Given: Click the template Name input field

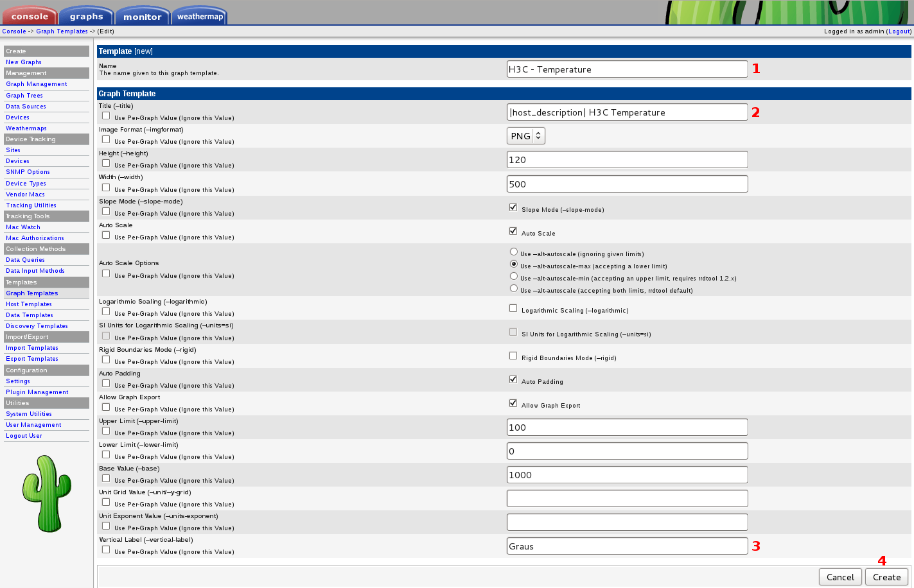Looking at the screenshot, I should [x=627, y=69].
